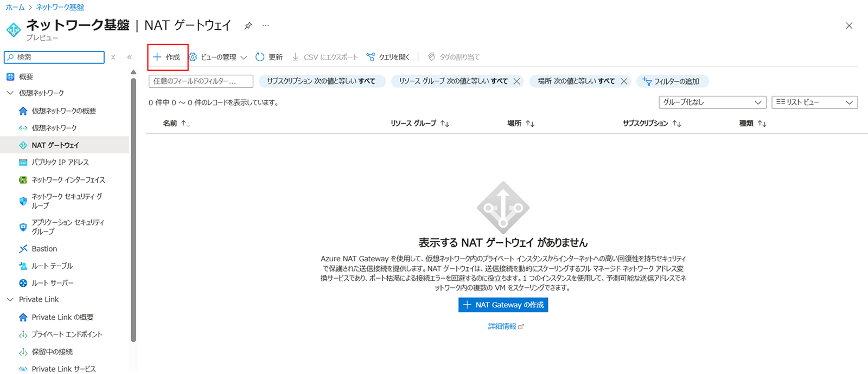868x374 pixels.
Task: Click フィルターの追加
Action: tap(672, 81)
